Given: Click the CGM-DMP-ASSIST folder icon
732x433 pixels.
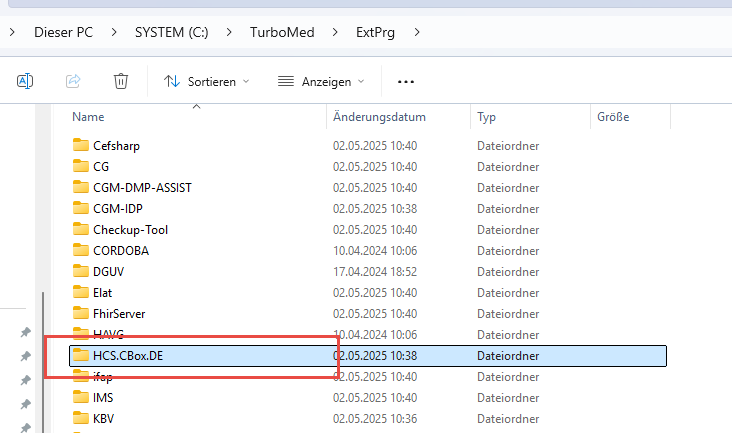Looking at the screenshot, I should click(81, 188).
